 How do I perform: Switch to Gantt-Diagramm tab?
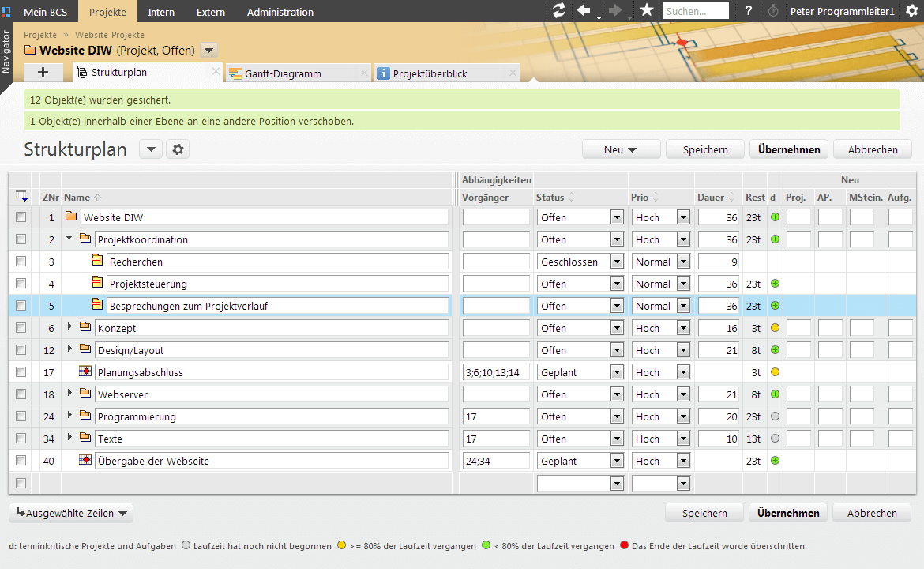click(x=283, y=73)
